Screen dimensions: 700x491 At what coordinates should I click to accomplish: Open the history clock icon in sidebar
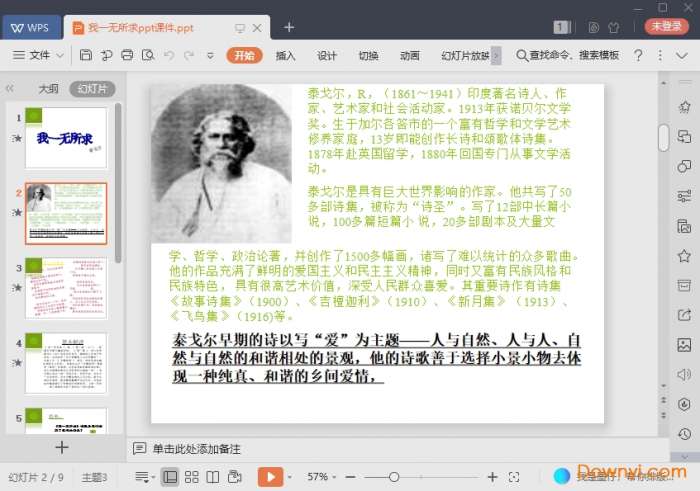pyautogui.click(x=684, y=433)
